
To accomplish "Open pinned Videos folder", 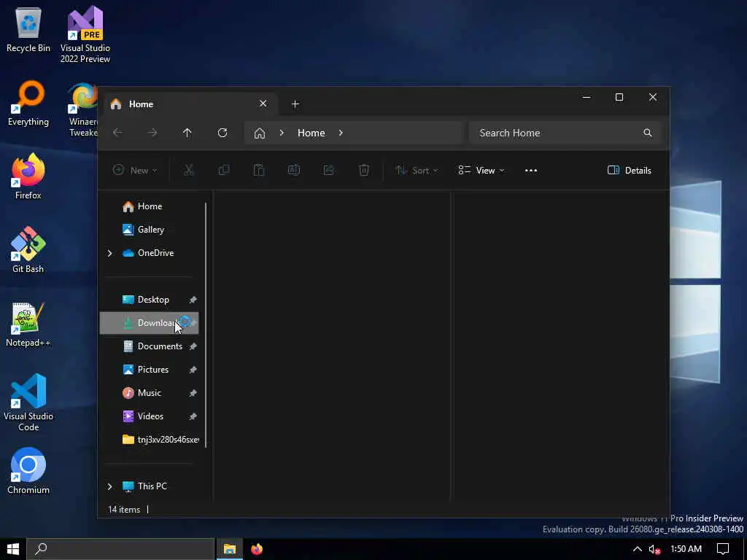I will (149, 416).
